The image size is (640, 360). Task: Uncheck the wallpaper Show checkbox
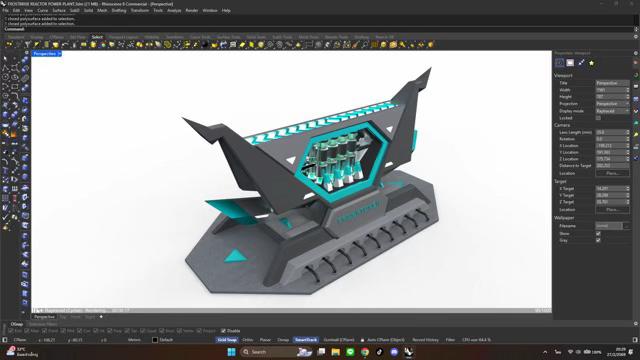coord(598,233)
